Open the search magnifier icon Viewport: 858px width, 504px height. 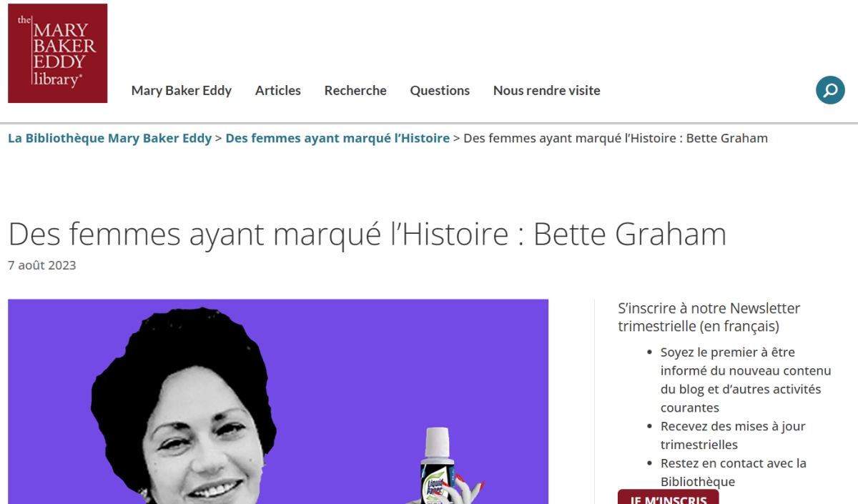[830, 90]
